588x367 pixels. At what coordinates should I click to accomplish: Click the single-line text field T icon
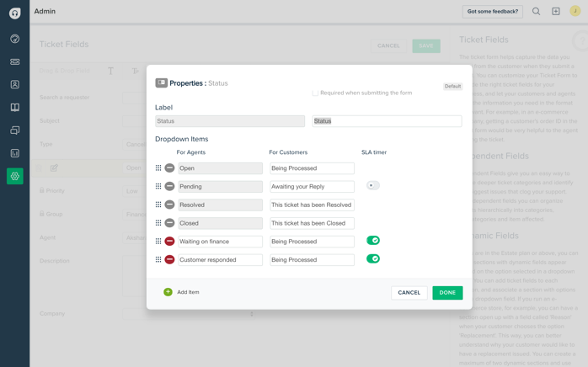[110, 71]
